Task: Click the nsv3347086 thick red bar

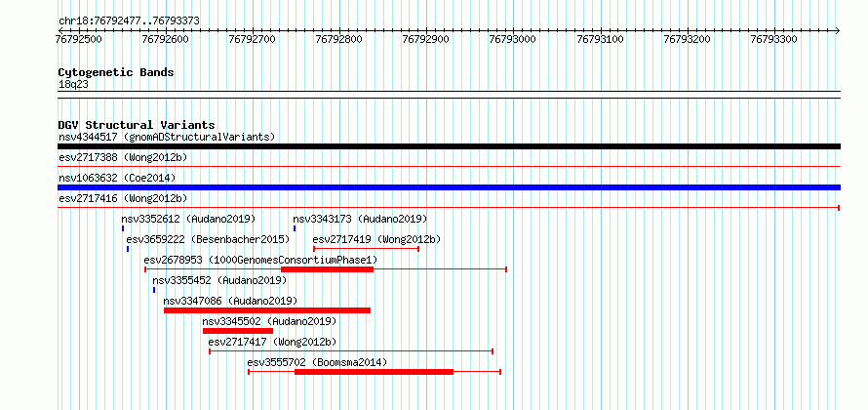Action: pyautogui.click(x=267, y=310)
